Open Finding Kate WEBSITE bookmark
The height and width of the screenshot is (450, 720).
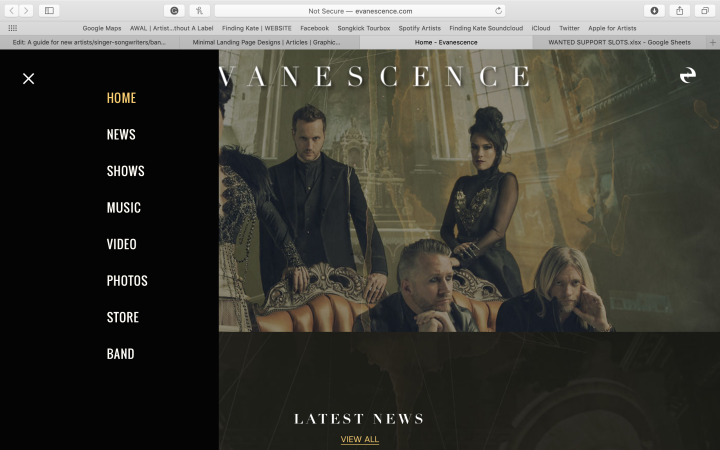(257, 28)
